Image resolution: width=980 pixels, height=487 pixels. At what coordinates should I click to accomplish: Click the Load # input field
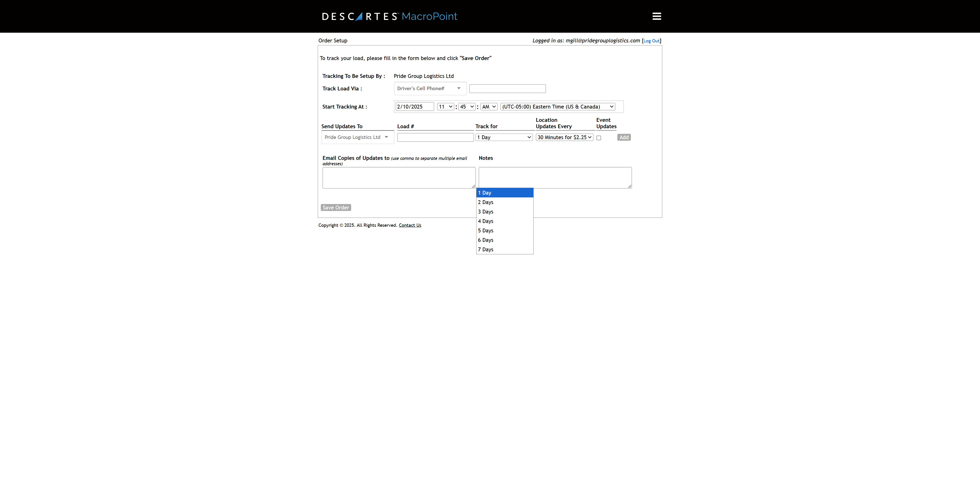(435, 137)
